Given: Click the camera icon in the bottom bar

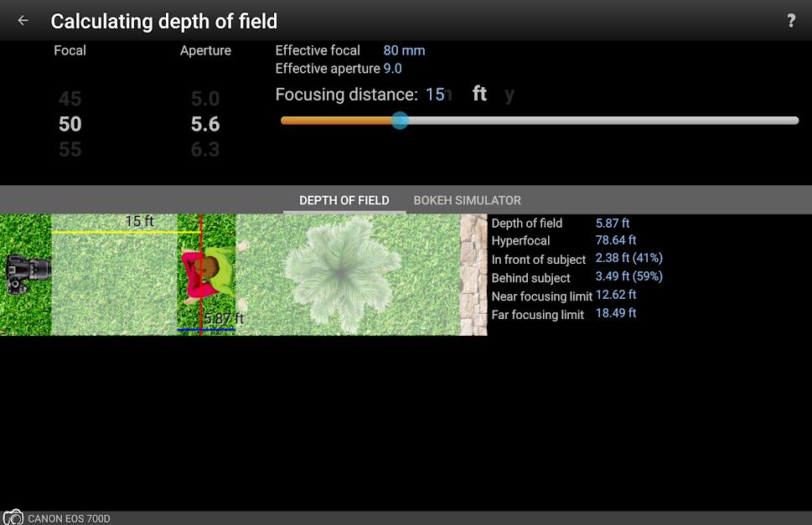Looking at the screenshot, I should (x=13, y=517).
